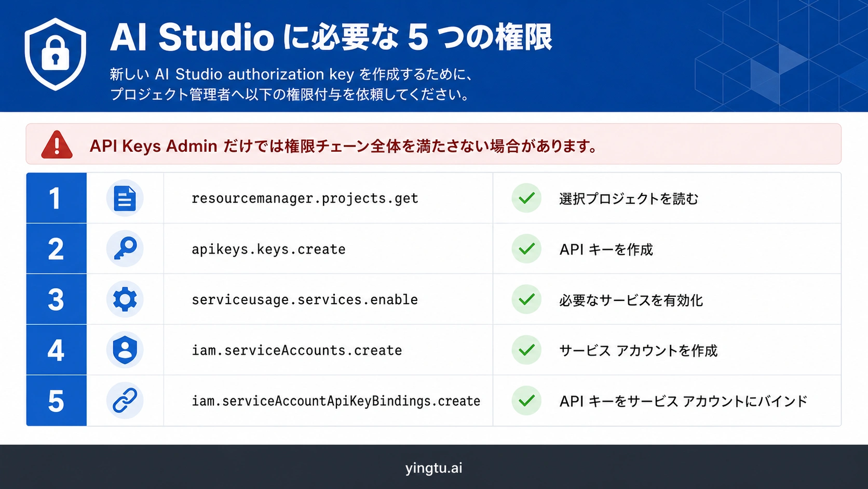Click subtitle line starting with プロジェクト管理者へ
Viewport: 868px width, 489px height.
(290, 95)
